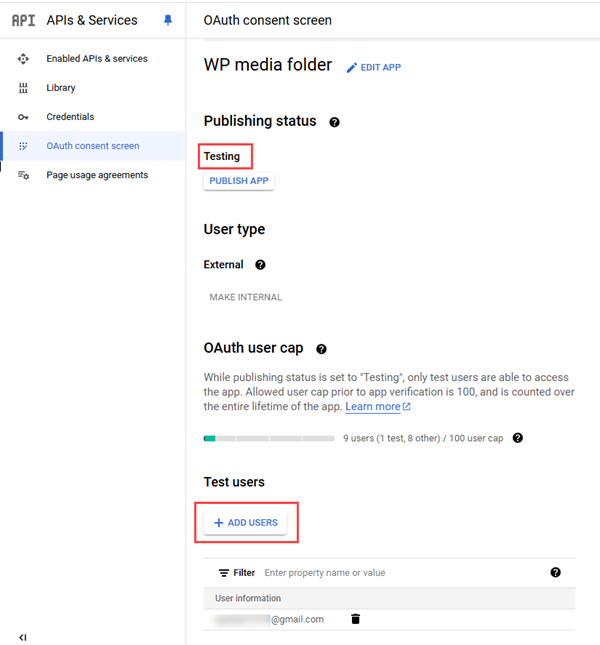Screen dimensions: 600x645
Task: Click the Enabled APIs & services icon
Action: [x=23, y=59]
